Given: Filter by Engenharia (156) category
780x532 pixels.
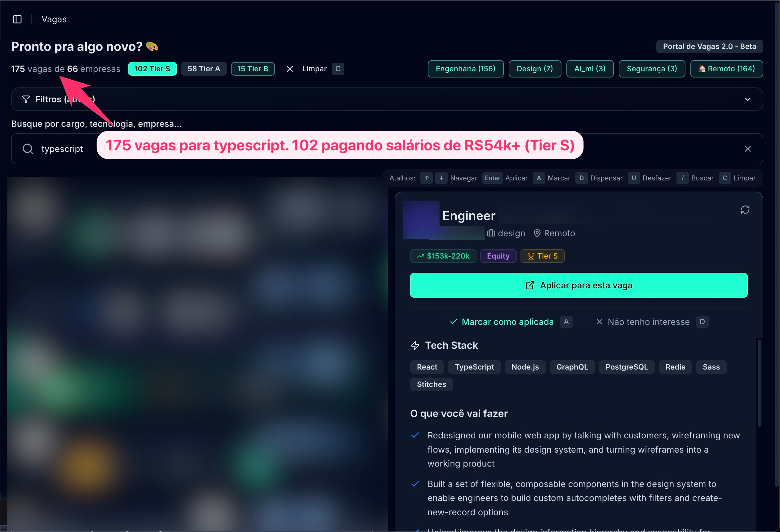Looking at the screenshot, I should pos(465,69).
